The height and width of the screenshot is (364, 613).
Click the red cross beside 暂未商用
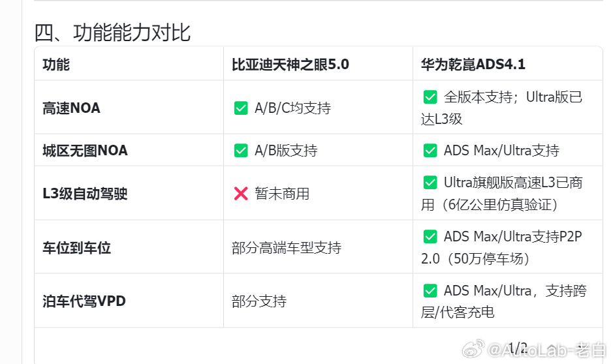tap(241, 193)
